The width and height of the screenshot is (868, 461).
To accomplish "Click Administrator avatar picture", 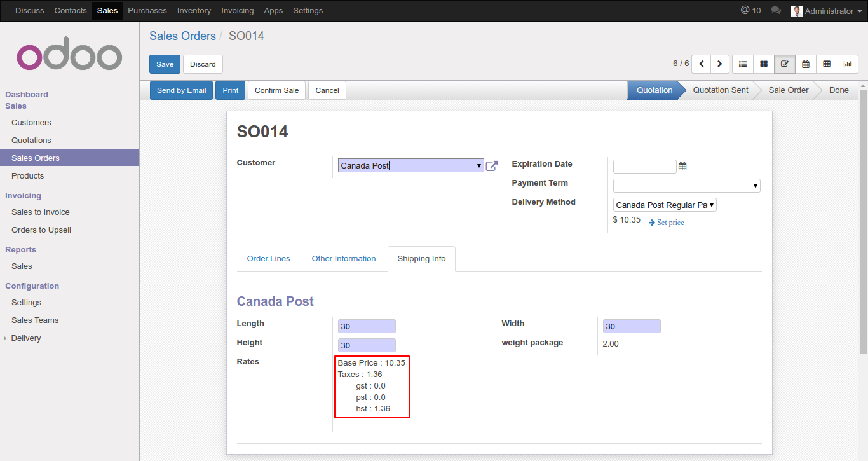I will tap(796, 11).
